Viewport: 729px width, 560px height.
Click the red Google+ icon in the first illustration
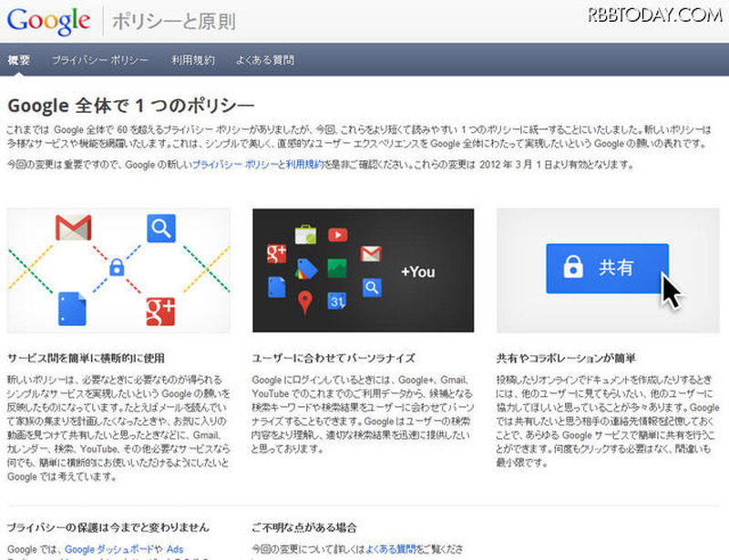160,310
